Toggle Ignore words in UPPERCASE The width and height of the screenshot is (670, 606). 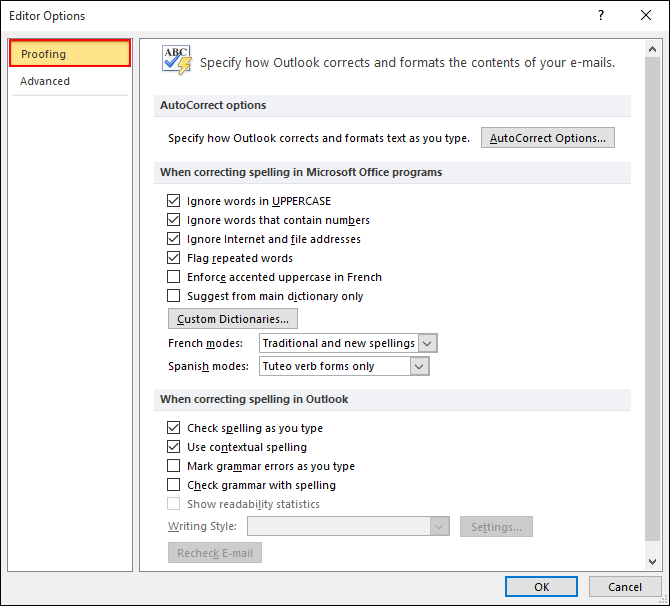tap(173, 201)
